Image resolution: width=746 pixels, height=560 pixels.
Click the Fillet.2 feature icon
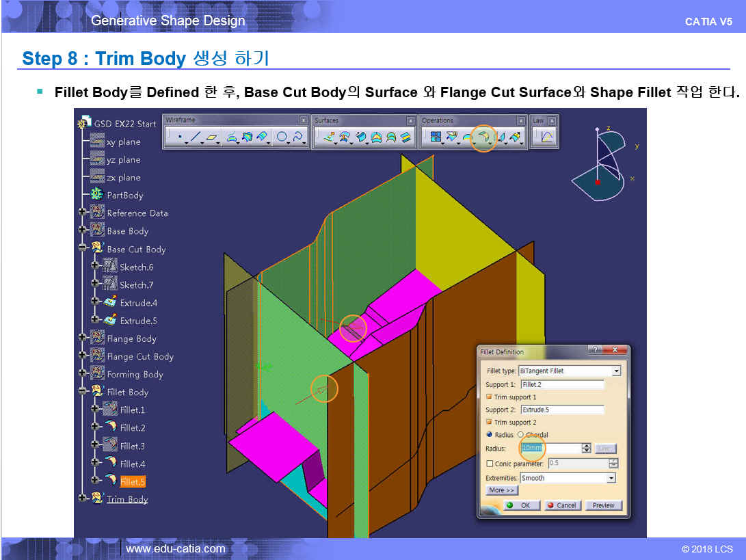point(110,427)
